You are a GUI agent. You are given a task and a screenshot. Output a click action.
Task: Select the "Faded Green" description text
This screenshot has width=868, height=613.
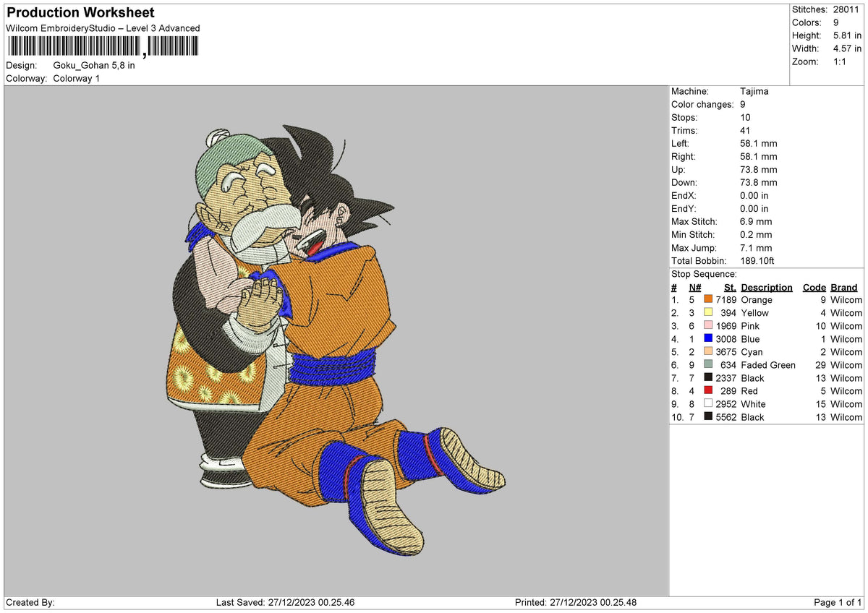pyautogui.click(x=768, y=365)
